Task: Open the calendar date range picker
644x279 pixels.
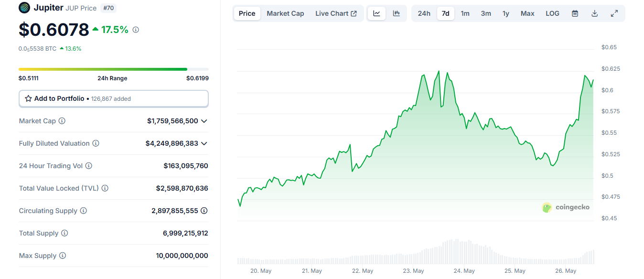Action: point(575,13)
